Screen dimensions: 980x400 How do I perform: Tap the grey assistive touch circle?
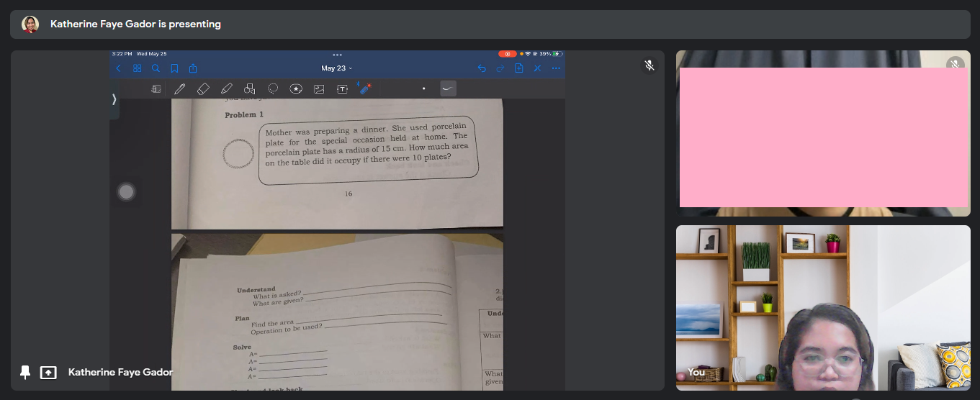[x=126, y=192]
